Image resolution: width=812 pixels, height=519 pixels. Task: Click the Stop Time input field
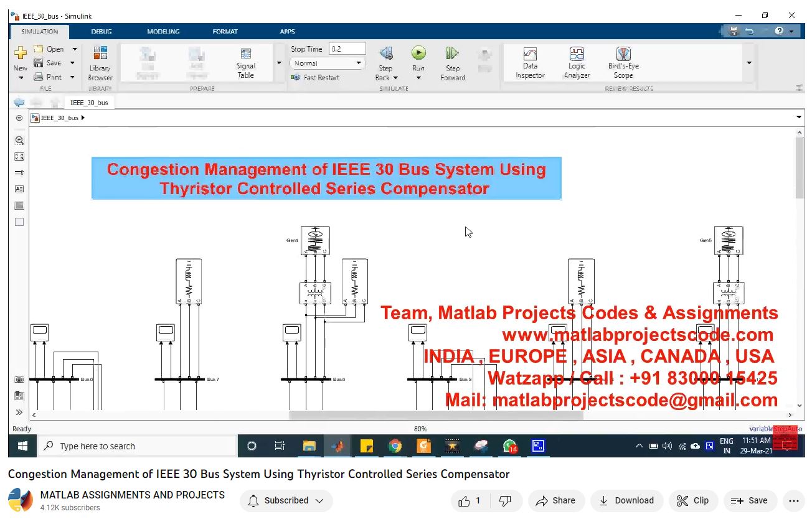(347, 49)
